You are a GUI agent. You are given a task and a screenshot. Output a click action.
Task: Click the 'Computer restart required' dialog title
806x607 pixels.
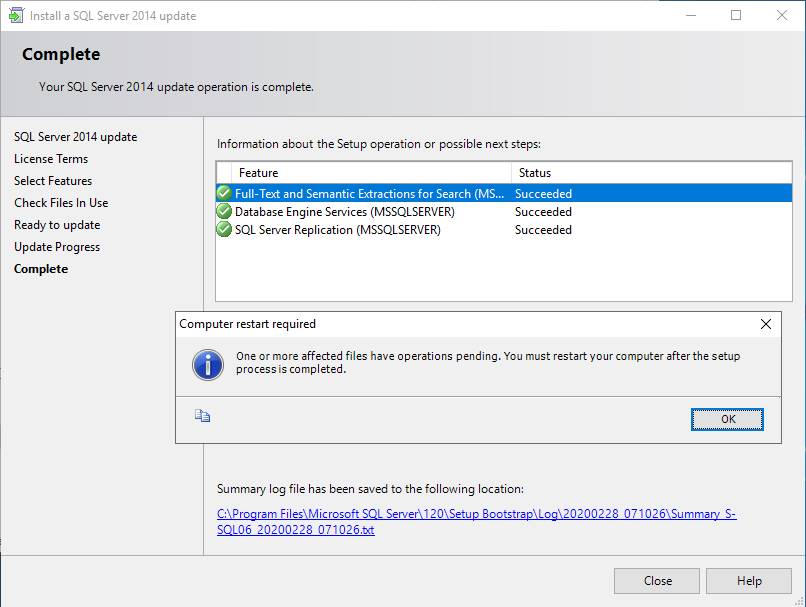[x=247, y=324]
